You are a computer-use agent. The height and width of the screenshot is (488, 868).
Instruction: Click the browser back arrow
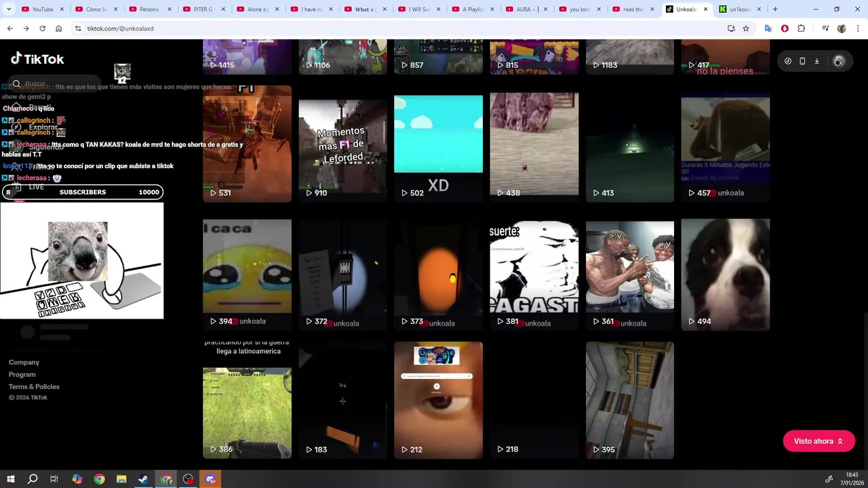pos(9,28)
